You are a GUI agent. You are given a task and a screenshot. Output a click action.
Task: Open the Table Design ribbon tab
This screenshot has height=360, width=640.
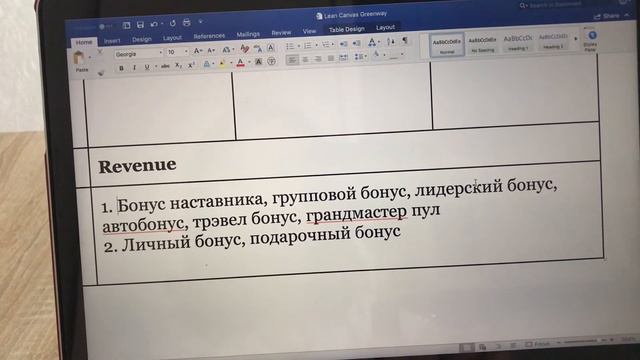[347, 29]
